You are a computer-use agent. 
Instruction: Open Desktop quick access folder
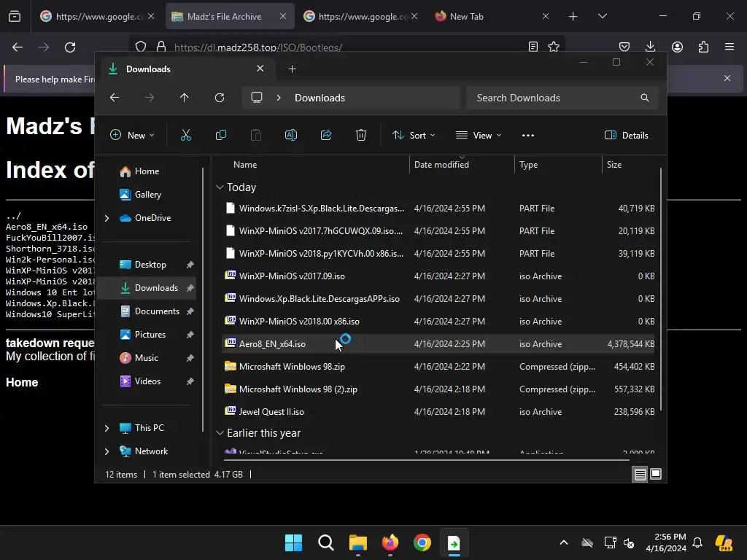[x=150, y=265]
